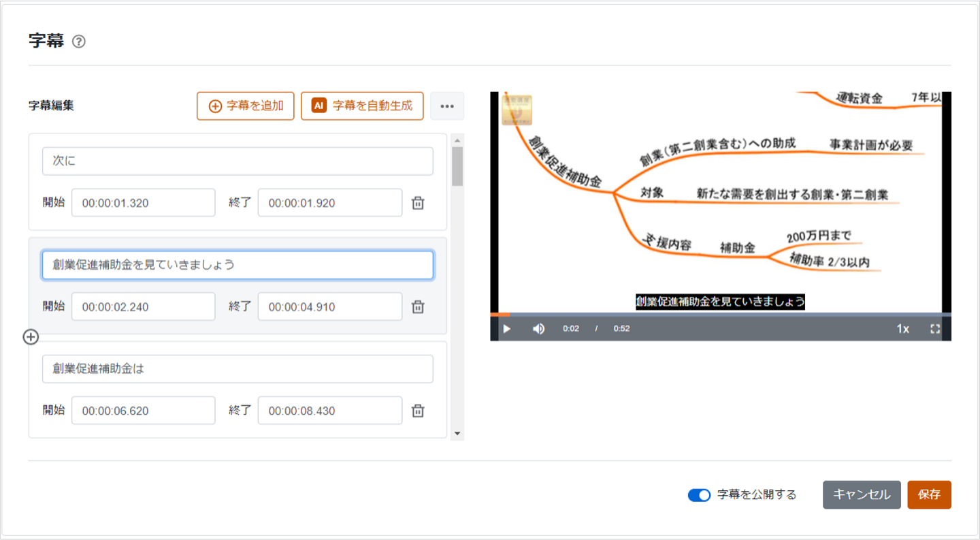This screenshot has height=540, width=980.
Task: Click the help icon beside 字幕 heading
Action: pyautogui.click(x=79, y=42)
